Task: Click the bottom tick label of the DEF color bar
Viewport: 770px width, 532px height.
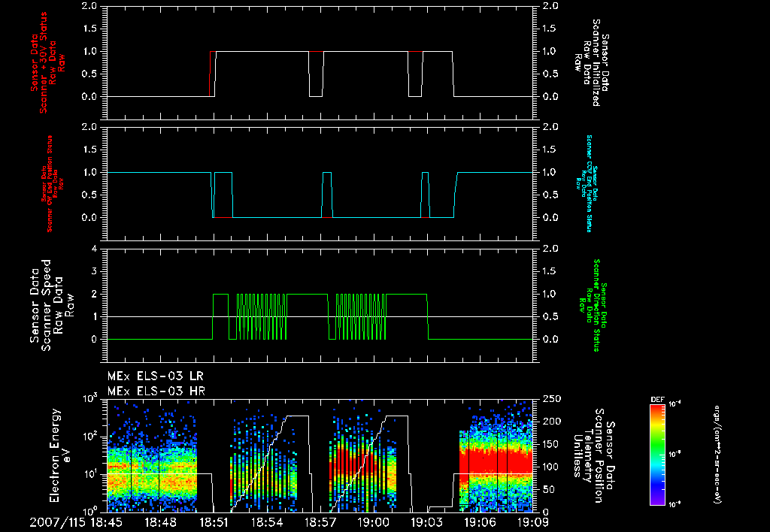Action: [x=675, y=504]
